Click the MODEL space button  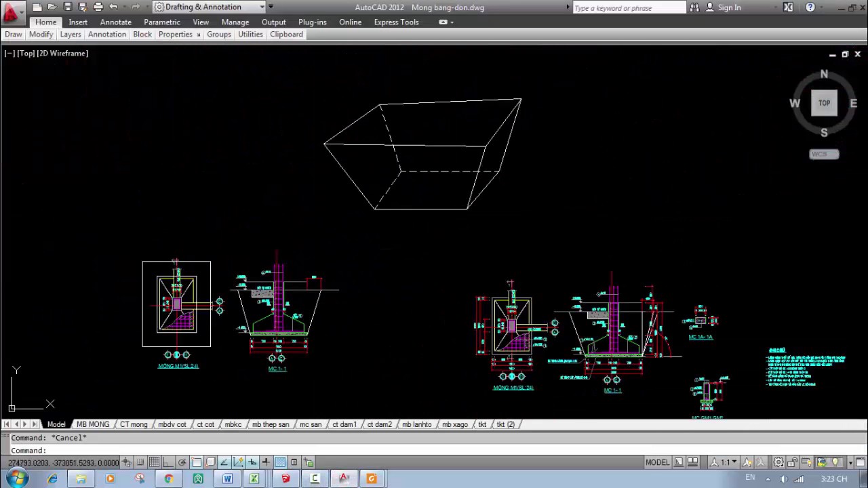(658, 462)
